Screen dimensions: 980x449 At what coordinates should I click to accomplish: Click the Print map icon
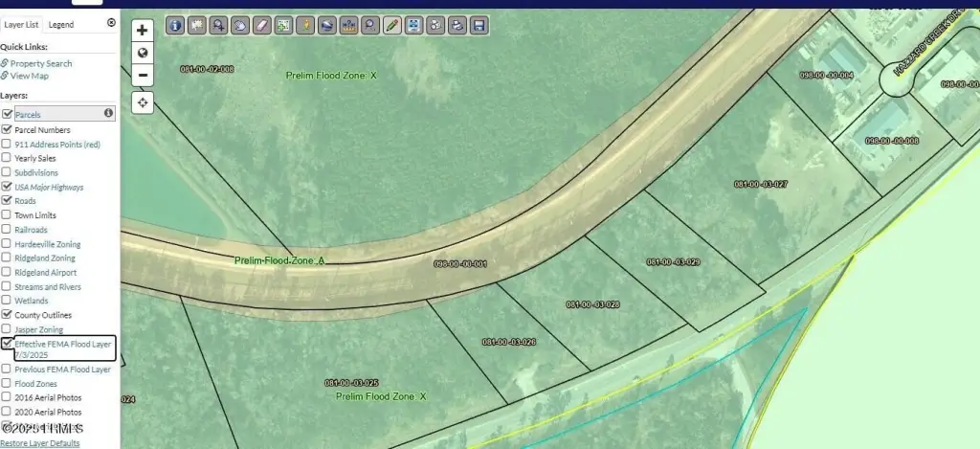point(457,26)
